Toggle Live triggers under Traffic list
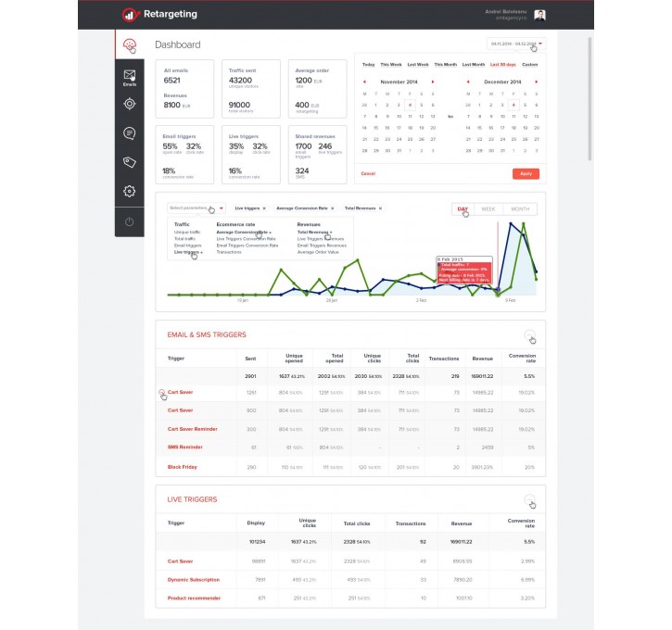 pyautogui.click(x=188, y=252)
